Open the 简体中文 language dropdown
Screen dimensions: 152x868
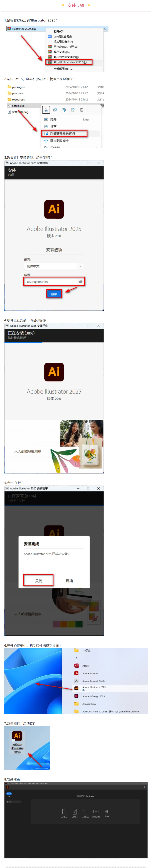(x=54, y=266)
